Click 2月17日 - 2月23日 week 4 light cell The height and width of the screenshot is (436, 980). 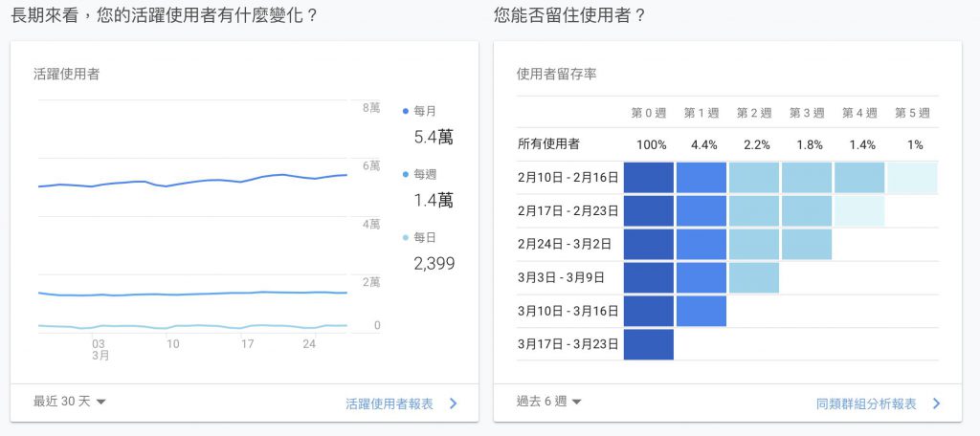859,211
